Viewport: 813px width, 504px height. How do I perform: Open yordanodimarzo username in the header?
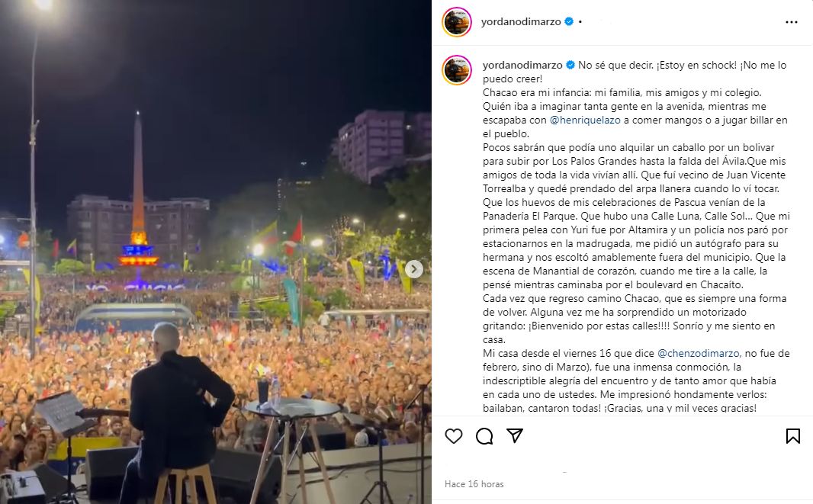[x=521, y=22]
